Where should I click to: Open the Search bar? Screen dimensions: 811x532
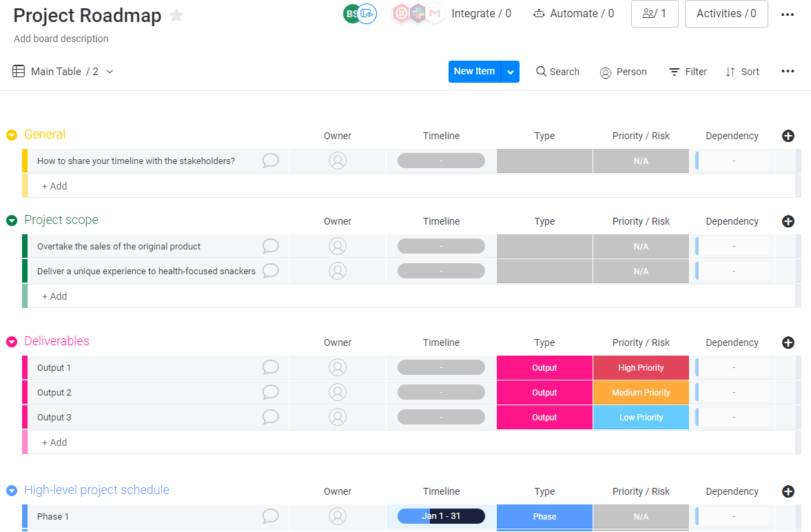coord(557,72)
